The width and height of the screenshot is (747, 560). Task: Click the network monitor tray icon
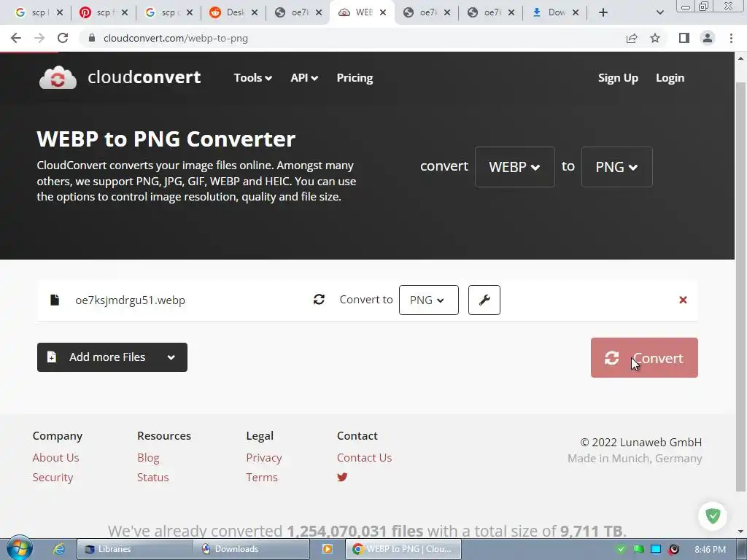tap(656, 550)
